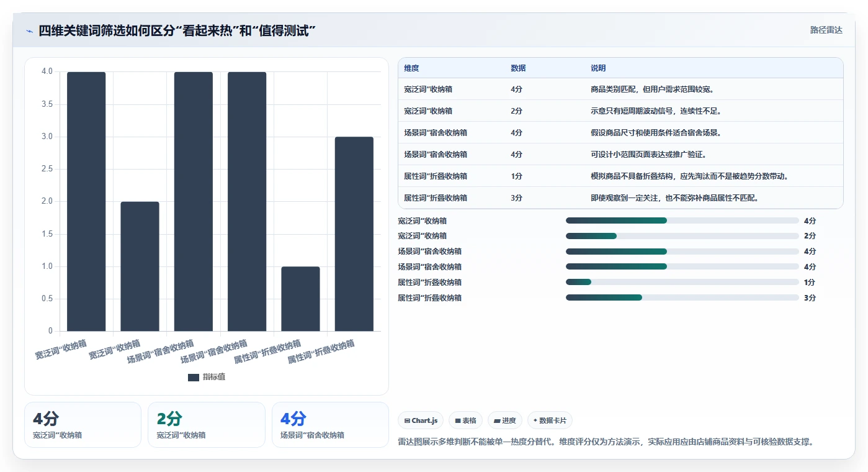Click the 1分 value after the progress bar
Viewport: 868px width, 472px height.
tap(810, 283)
